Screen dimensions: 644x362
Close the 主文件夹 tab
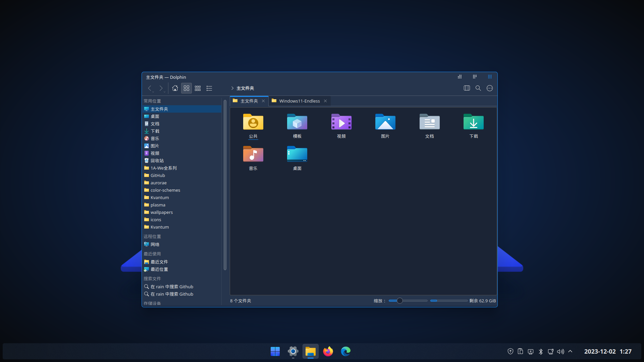[263, 101]
